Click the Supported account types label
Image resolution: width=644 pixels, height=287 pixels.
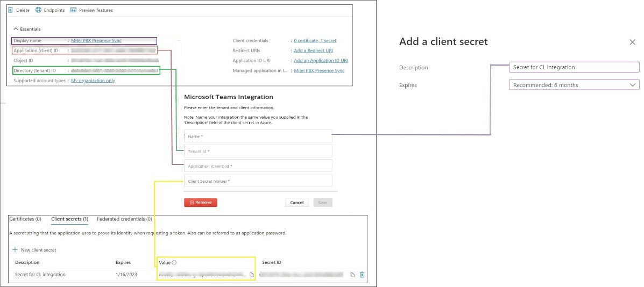pos(39,81)
